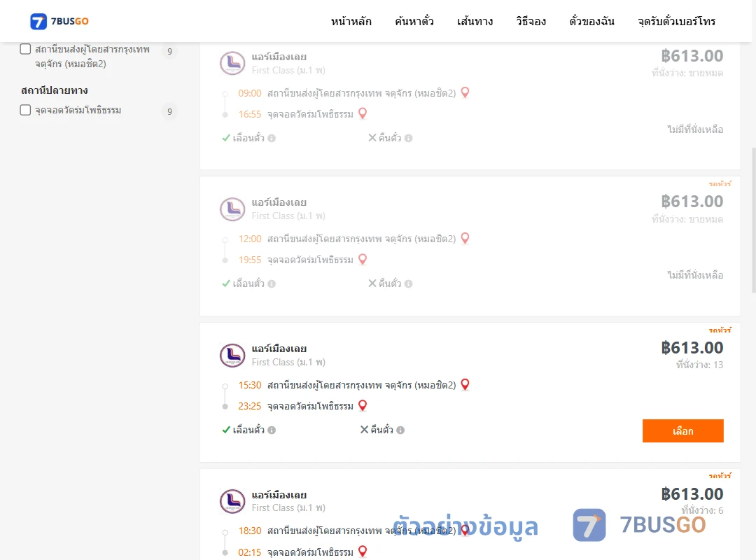Viewport: 756px width, 560px height.
Task: Click the รถทัวร์ tag on 12:00 trip card
Action: coord(720,184)
